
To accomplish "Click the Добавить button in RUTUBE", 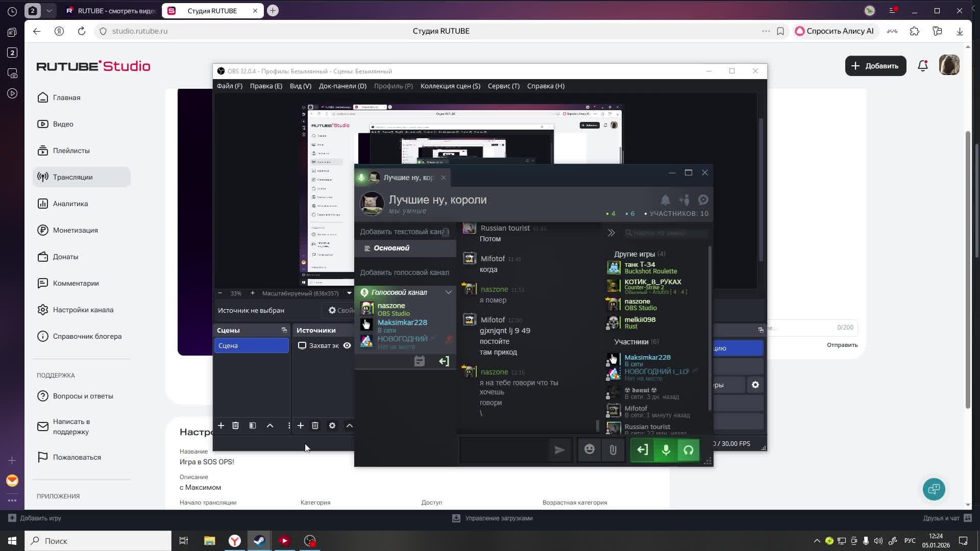I will [875, 66].
